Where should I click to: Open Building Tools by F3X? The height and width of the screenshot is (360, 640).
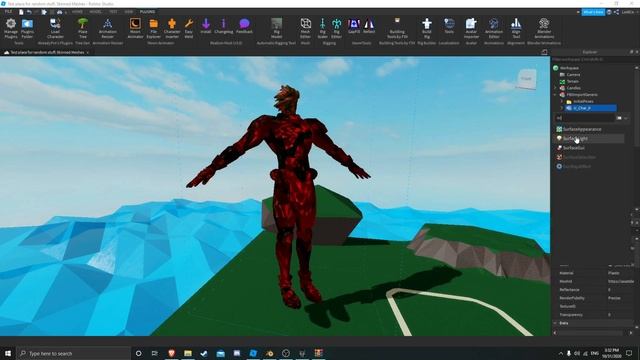coord(397,28)
